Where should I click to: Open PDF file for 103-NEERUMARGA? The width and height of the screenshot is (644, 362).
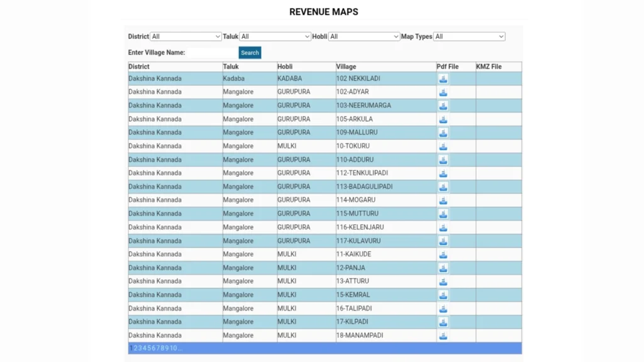pos(443,106)
